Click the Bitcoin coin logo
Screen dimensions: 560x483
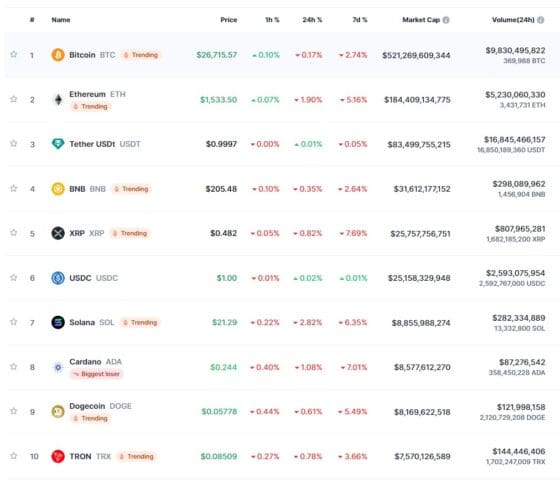[x=58, y=55]
